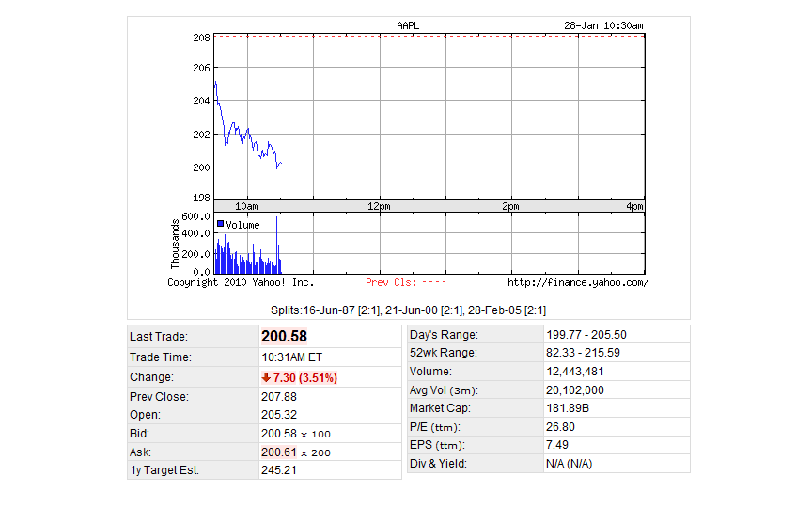The width and height of the screenshot is (812, 508).
Task: Click the Ask: label
Action: [140, 452]
